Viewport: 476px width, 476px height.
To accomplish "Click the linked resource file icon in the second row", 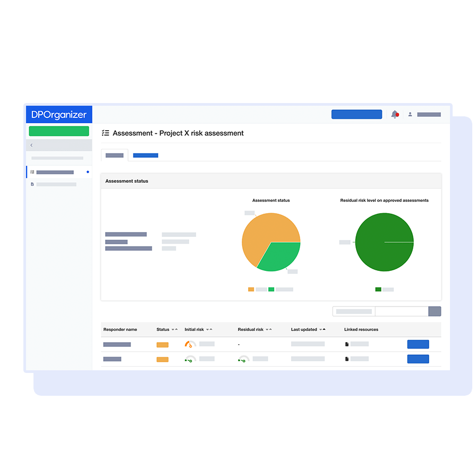I will (x=347, y=359).
